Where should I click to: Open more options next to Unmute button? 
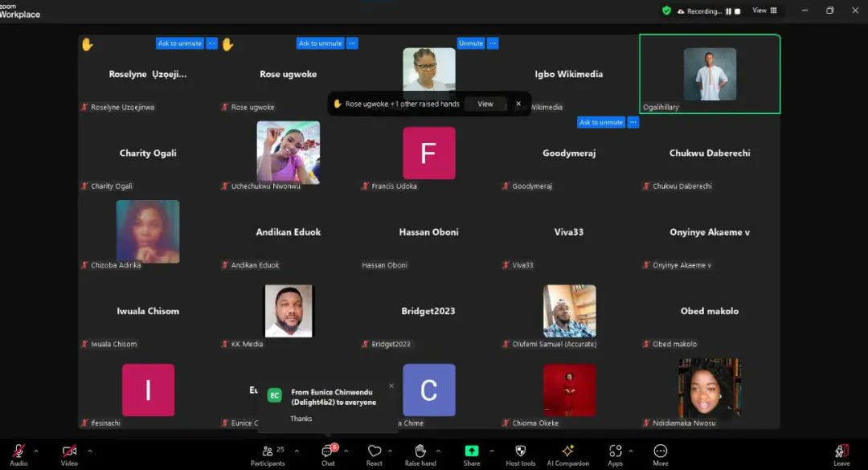(x=493, y=43)
